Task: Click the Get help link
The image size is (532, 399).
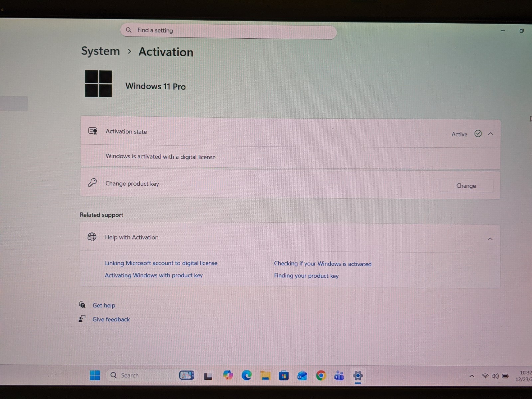Action: (104, 305)
